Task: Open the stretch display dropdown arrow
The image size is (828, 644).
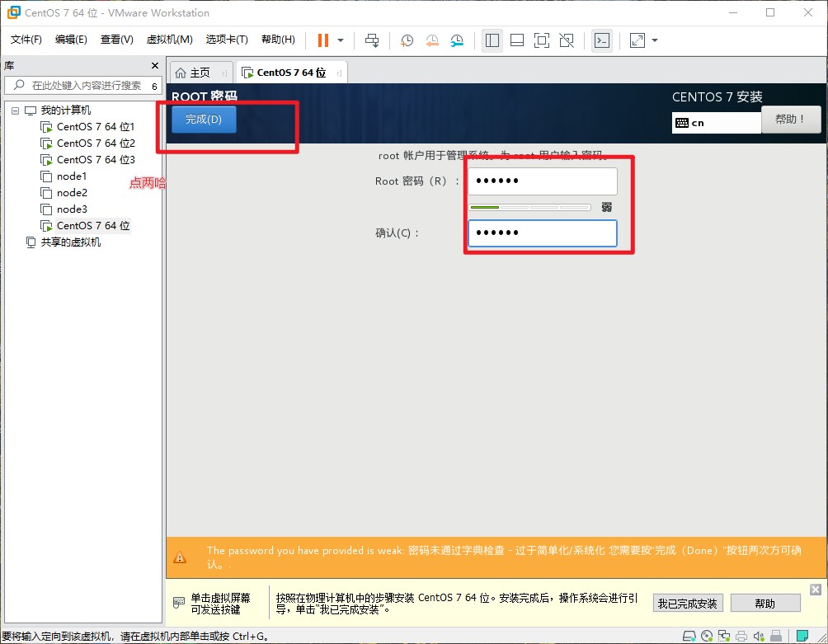Action: tap(655, 40)
